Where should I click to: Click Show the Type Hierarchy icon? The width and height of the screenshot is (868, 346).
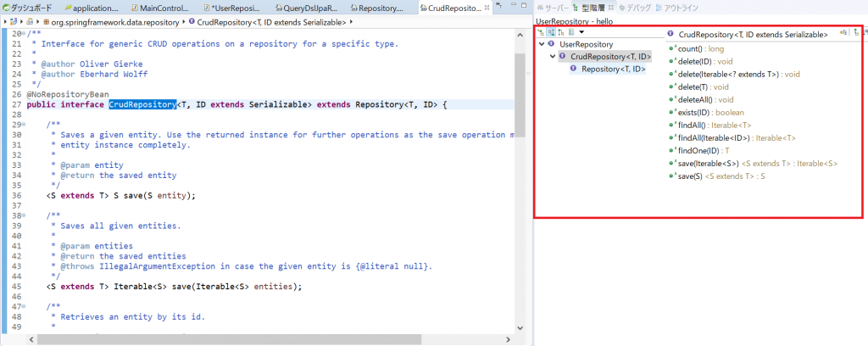(x=540, y=31)
